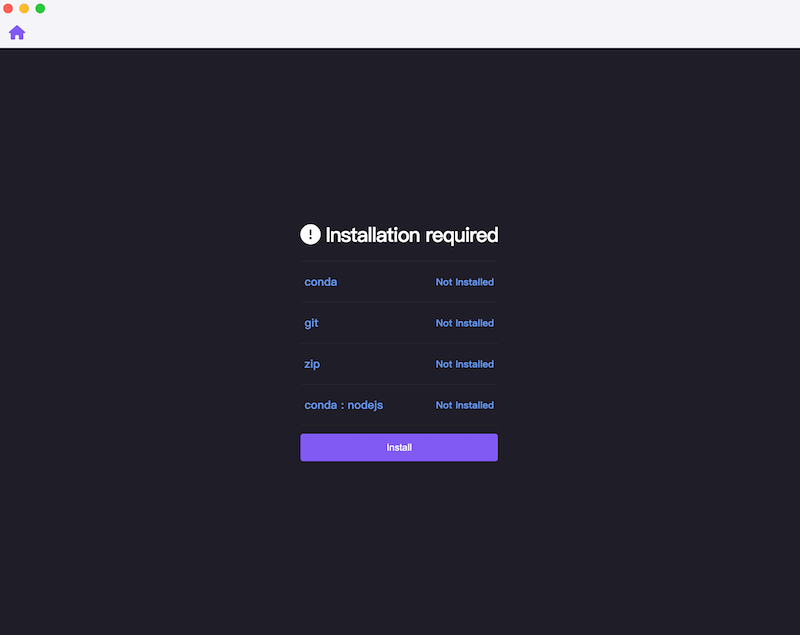This screenshot has width=800, height=635.
Task: Click Not Installed next to conda
Action: (x=465, y=282)
